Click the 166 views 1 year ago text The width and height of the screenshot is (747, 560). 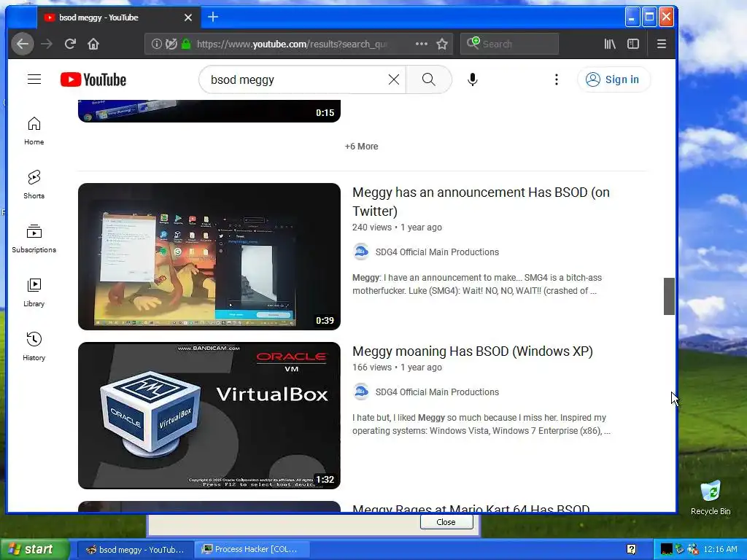pyautogui.click(x=397, y=367)
